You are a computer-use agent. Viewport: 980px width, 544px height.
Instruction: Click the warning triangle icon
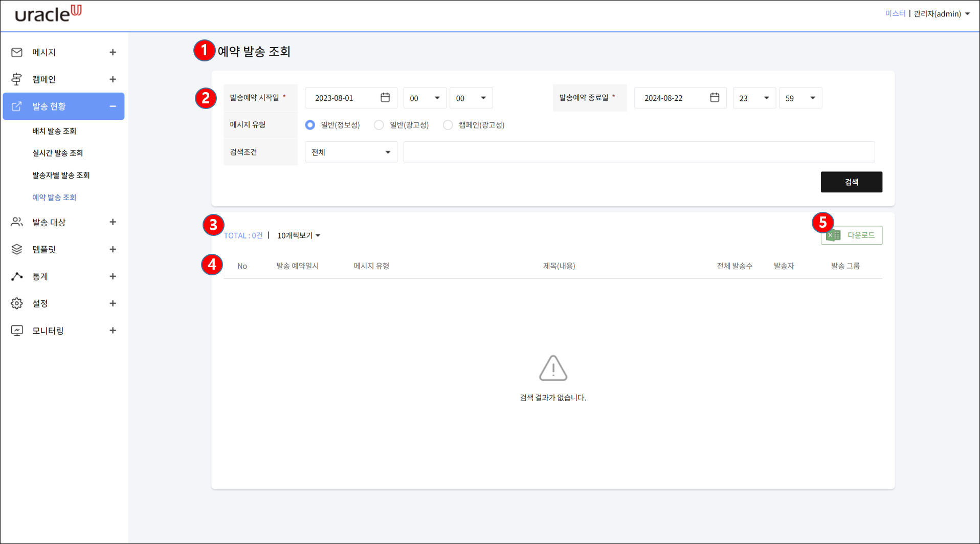coord(553,368)
